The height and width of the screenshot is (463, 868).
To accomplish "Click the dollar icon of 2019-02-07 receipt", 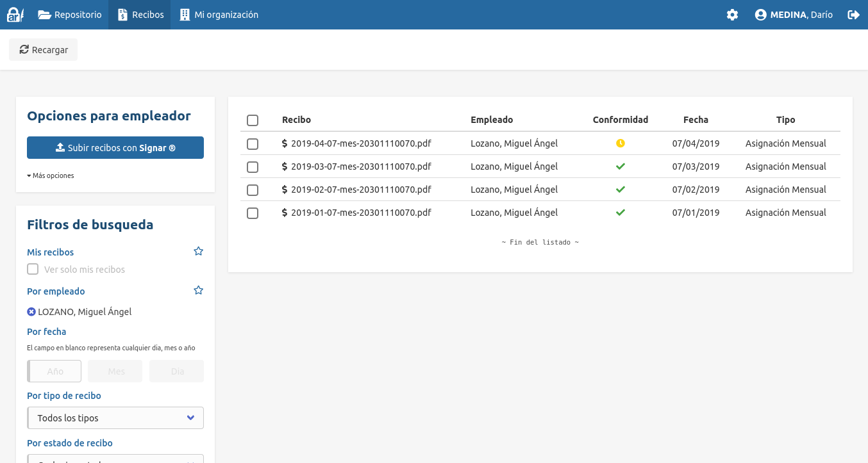I will (285, 190).
